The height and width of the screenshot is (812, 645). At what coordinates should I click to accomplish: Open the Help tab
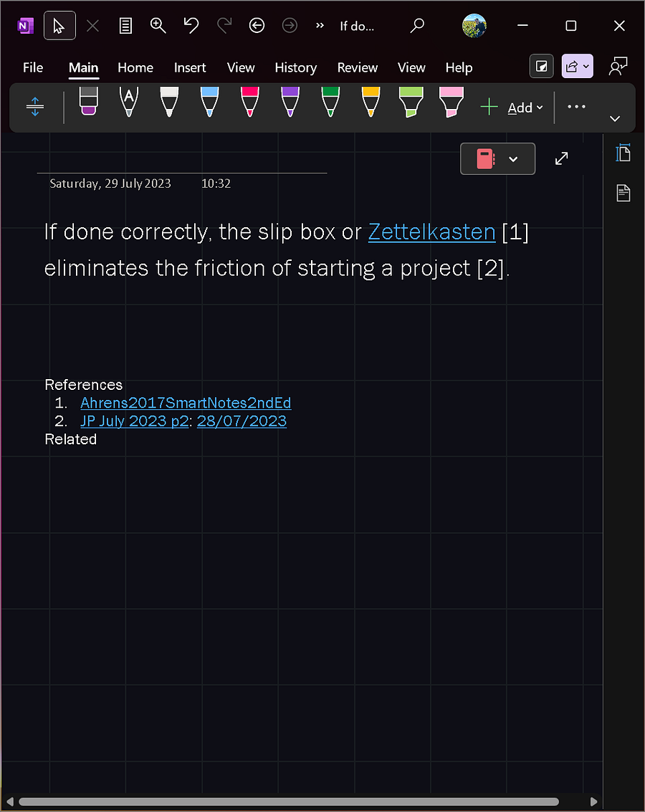459,68
